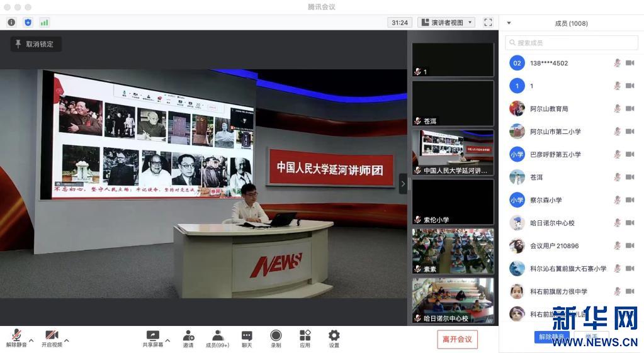
Task: Click the meeting timer 31:24
Action: 400,23
